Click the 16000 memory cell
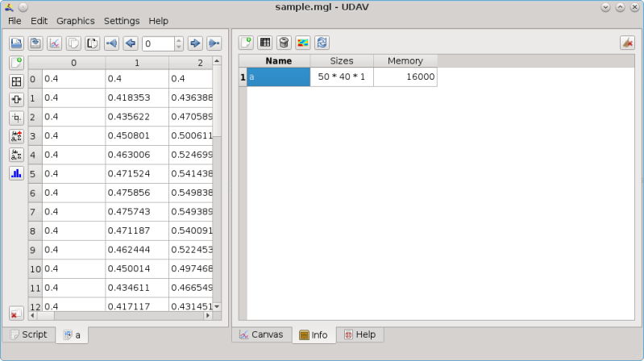This screenshot has width=644, height=361. 405,77
